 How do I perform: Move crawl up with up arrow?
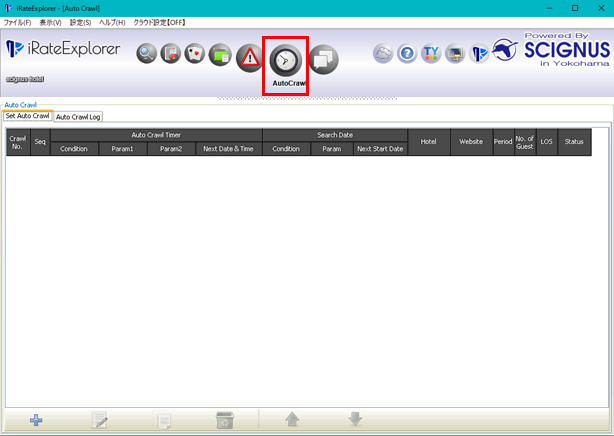pos(291,420)
